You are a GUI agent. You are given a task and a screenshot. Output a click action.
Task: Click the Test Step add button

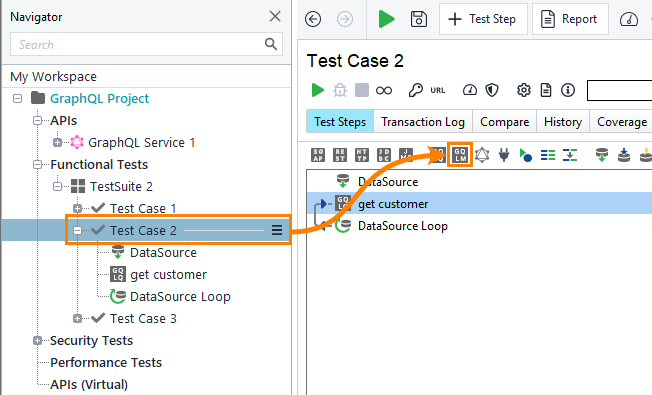click(483, 19)
